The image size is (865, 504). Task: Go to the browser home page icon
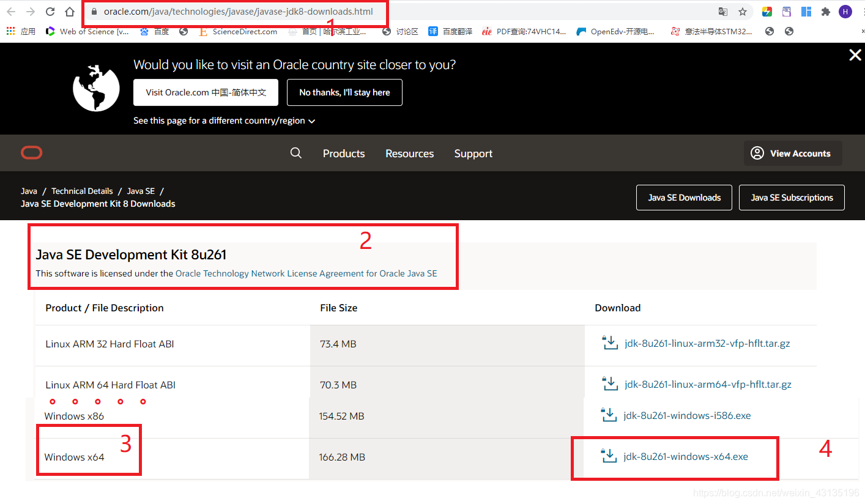(70, 12)
